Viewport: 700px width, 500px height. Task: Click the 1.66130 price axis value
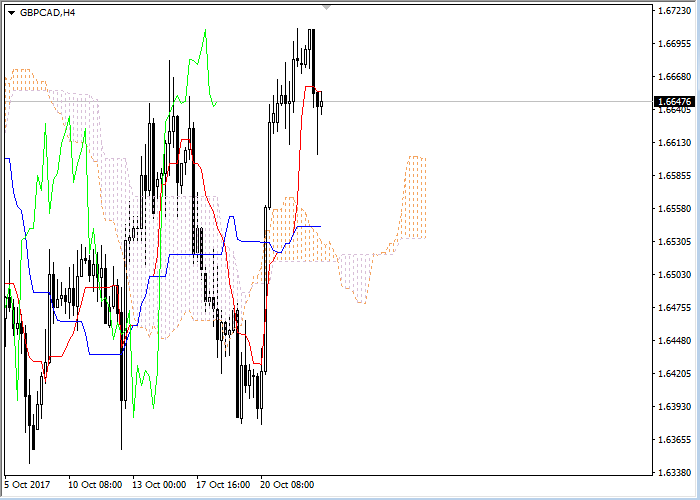click(674, 142)
